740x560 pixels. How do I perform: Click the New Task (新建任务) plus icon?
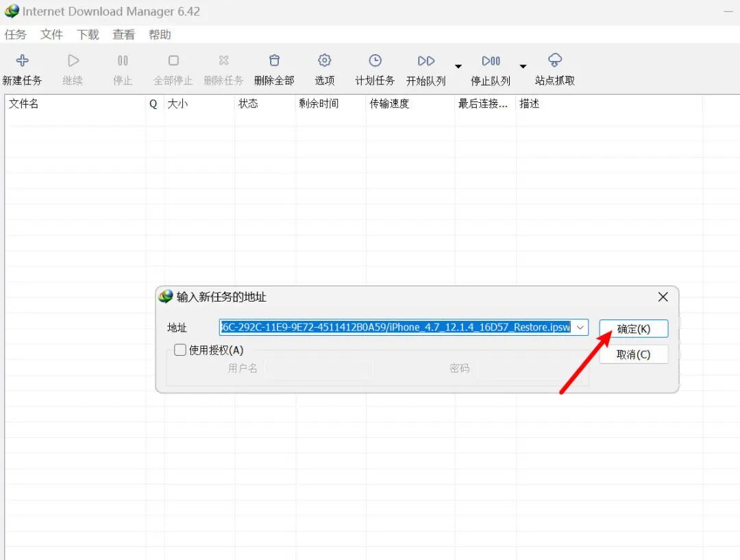pyautogui.click(x=22, y=60)
